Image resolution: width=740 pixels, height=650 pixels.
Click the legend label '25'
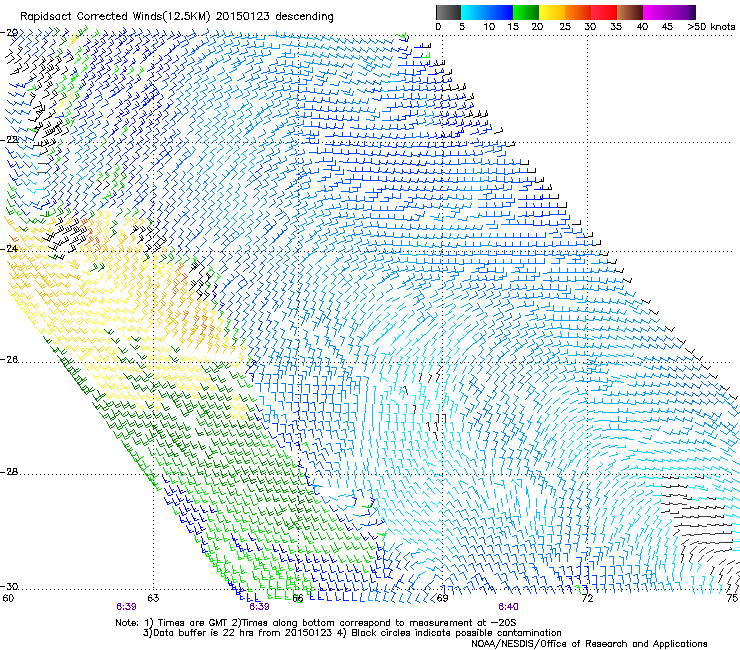click(565, 27)
